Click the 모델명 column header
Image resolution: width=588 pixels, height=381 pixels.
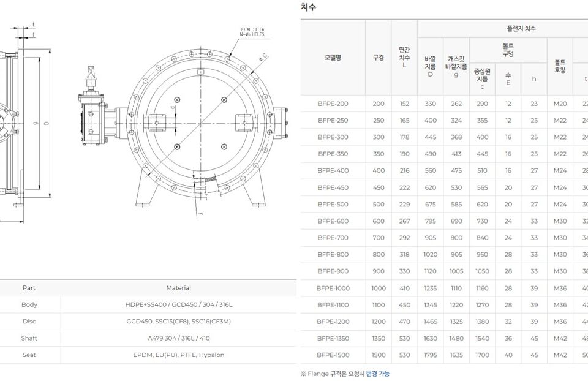333,58
